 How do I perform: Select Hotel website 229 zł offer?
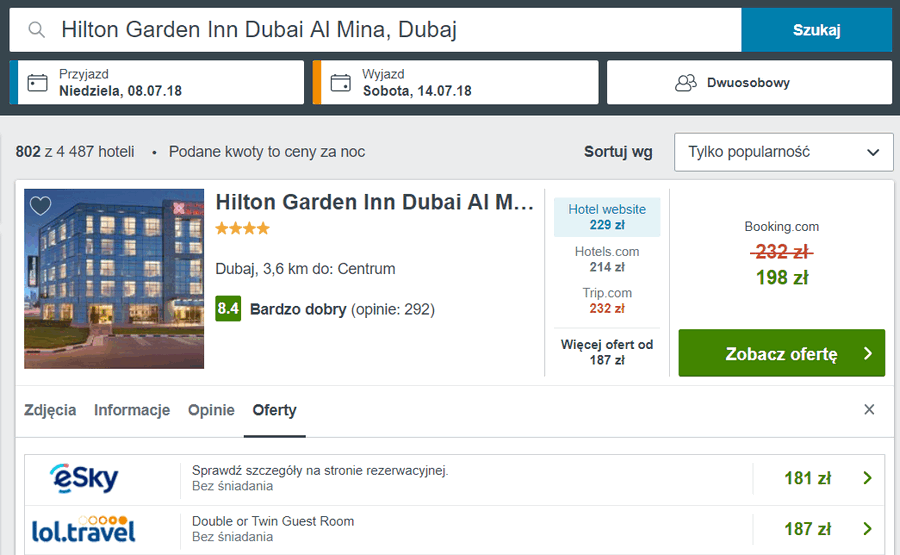tap(607, 217)
